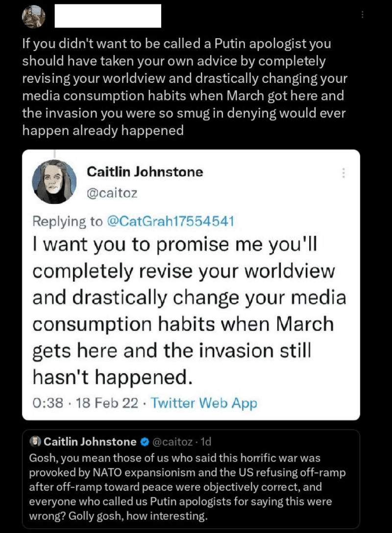Screen dimensions: 392x533
Task: Click the Twitter Web App source link
Action: click(204, 403)
